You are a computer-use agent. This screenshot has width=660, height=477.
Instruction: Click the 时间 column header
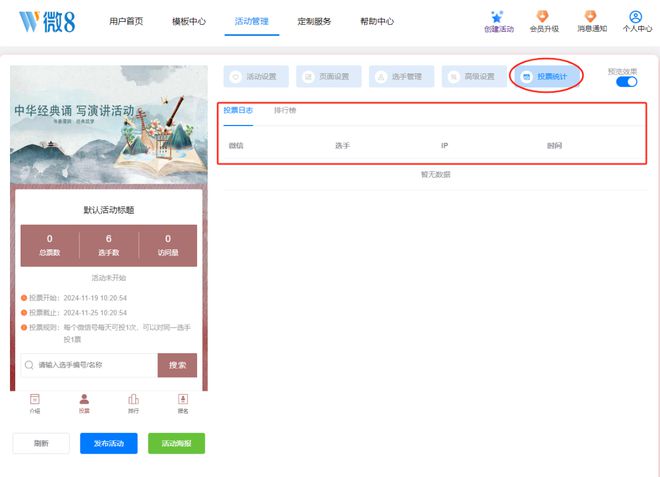pos(554,146)
